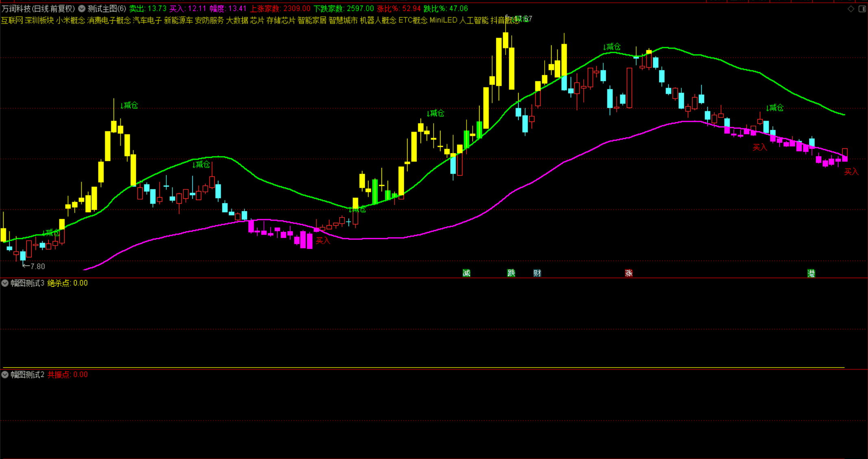Toggle the side panel icon at top right
The image size is (868, 459).
point(862,9)
